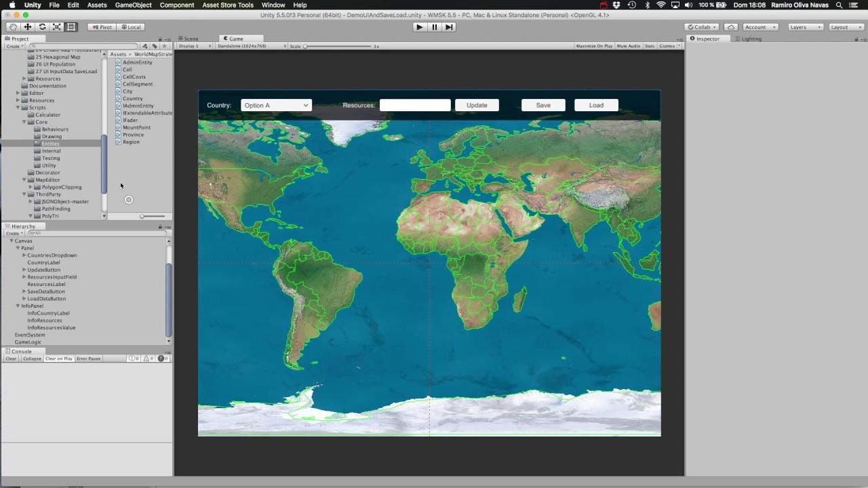Select the Rect Transform tool
This screenshot has height=488, width=868.
tap(71, 26)
